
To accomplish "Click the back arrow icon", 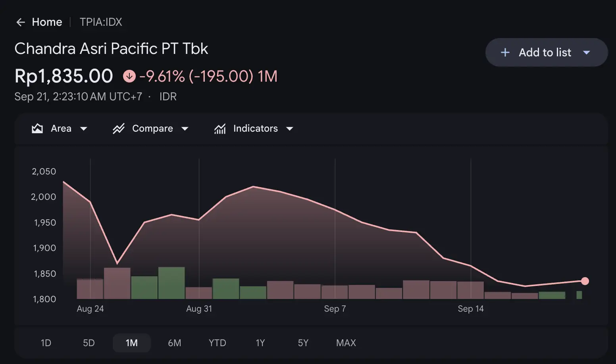I will click(21, 22).
